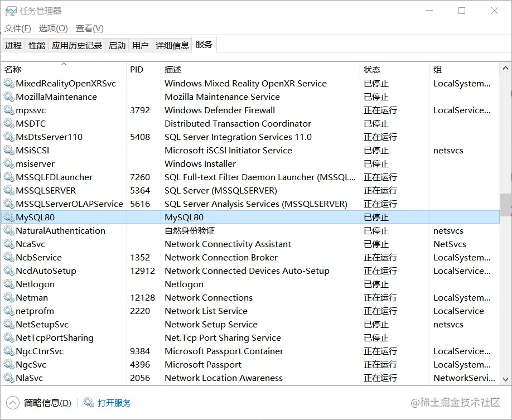Sort by the 描述 column header

pyautogui.click(x=260, y=69)
